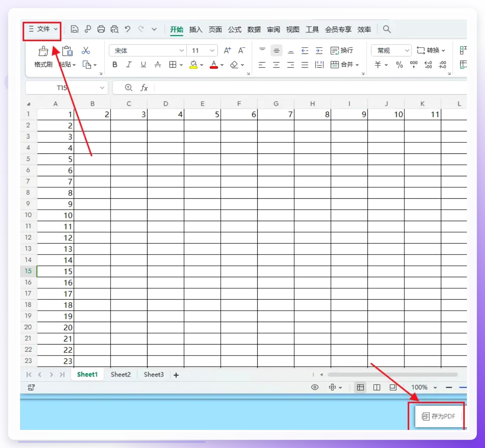Expand the 合并 merge cells dropdown
This screenshot has width=485, height=448.
coord(357,65)
